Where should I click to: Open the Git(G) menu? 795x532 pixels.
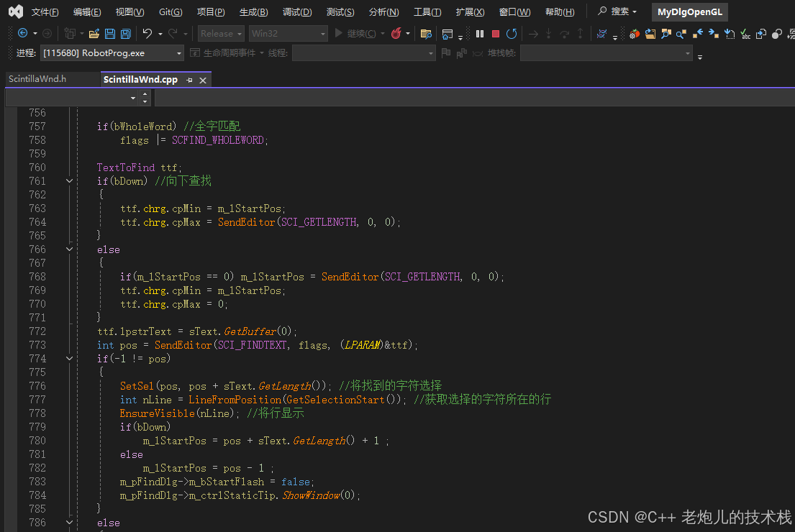click(171, 12)
